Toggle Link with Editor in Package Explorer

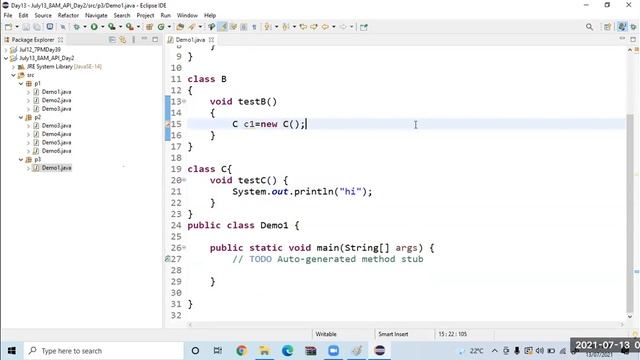coord(122,40)
